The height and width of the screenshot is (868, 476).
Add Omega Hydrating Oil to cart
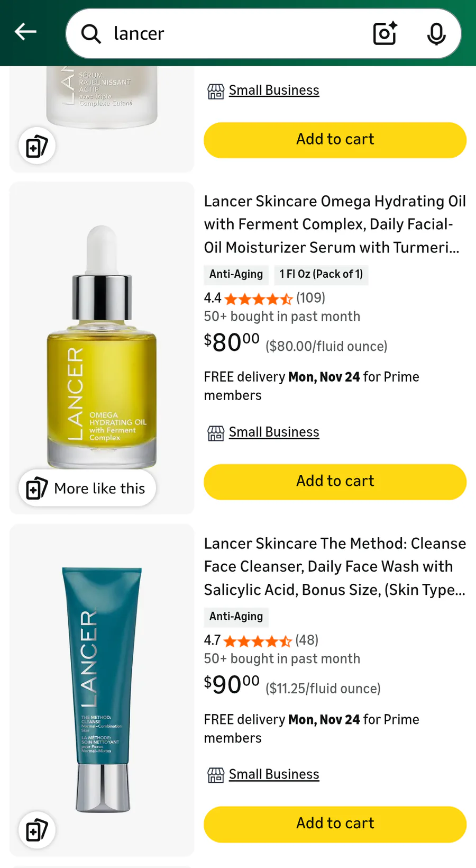[x=335, y=482]
